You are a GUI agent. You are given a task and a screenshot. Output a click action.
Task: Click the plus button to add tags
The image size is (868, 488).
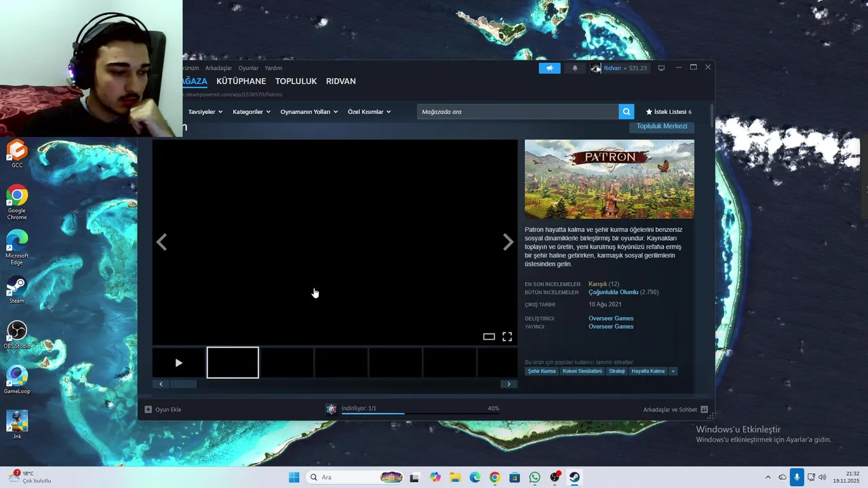point(673,371)
